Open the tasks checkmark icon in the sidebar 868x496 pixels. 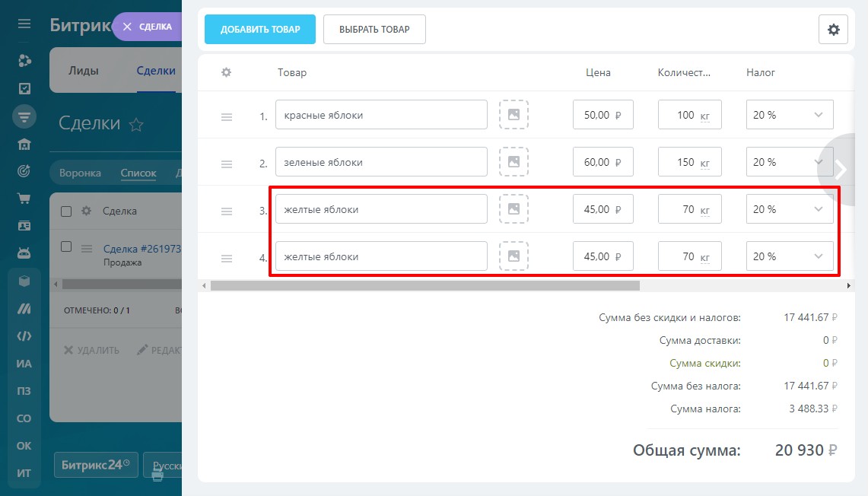(24, 88)
